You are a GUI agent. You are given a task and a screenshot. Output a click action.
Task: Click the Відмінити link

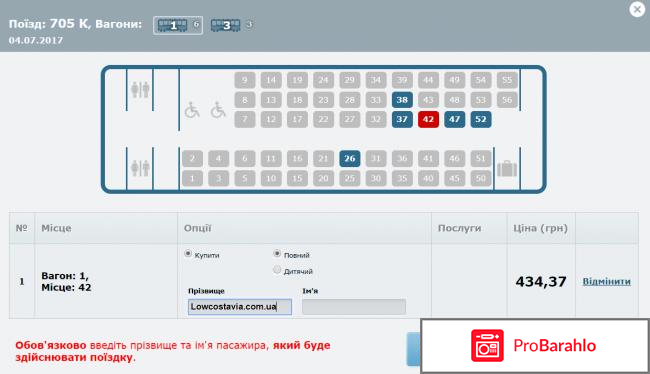606,282
